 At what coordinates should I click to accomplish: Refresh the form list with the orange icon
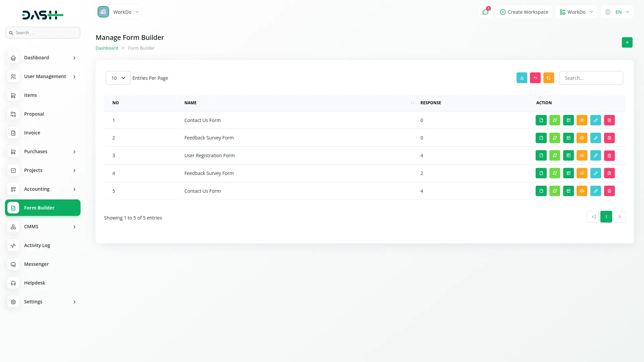(548, 78)
